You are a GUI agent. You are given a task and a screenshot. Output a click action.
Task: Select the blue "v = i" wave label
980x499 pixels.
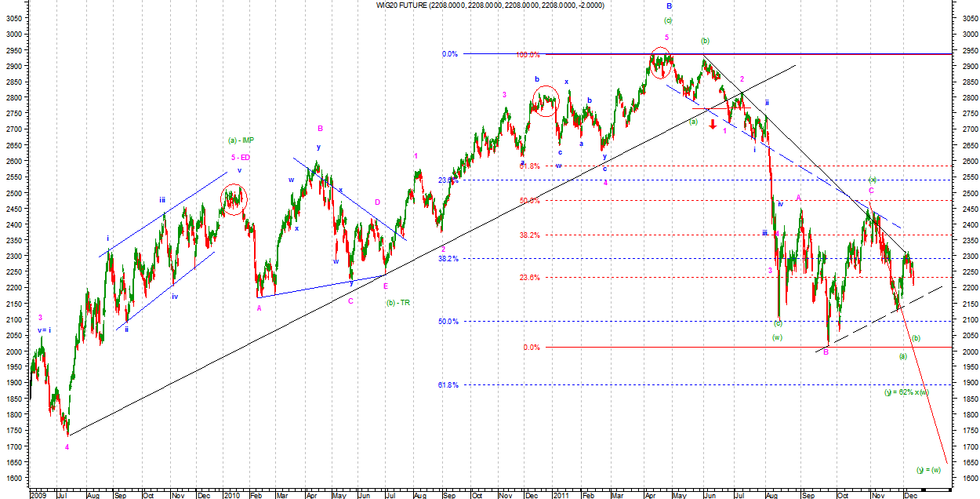pos(43,330)
